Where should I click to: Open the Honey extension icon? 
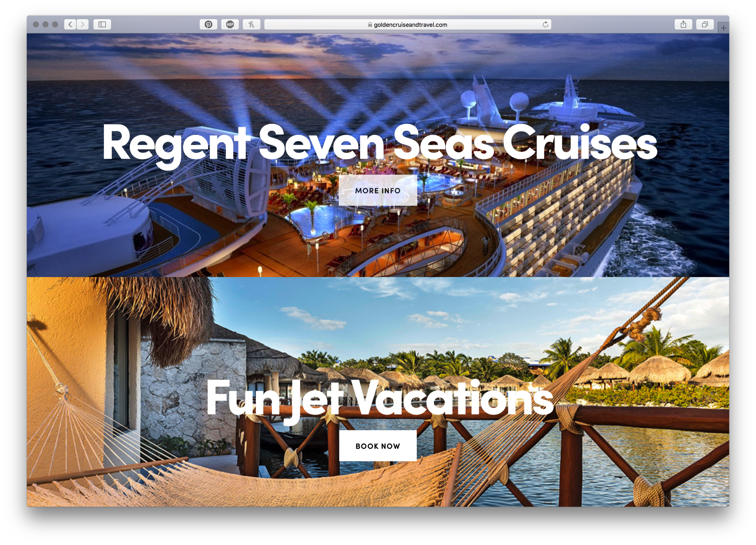251,24
